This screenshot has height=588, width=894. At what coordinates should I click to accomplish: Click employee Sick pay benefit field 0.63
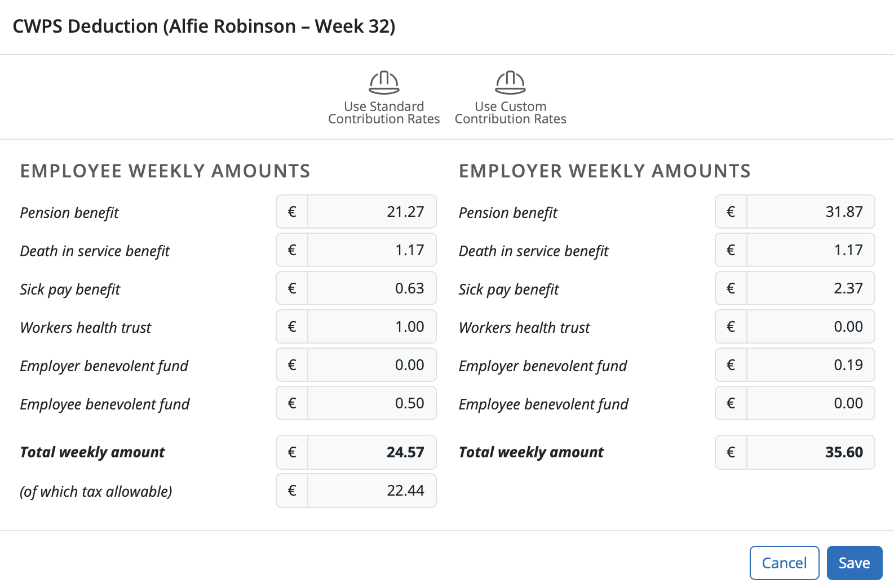[372, 288]
